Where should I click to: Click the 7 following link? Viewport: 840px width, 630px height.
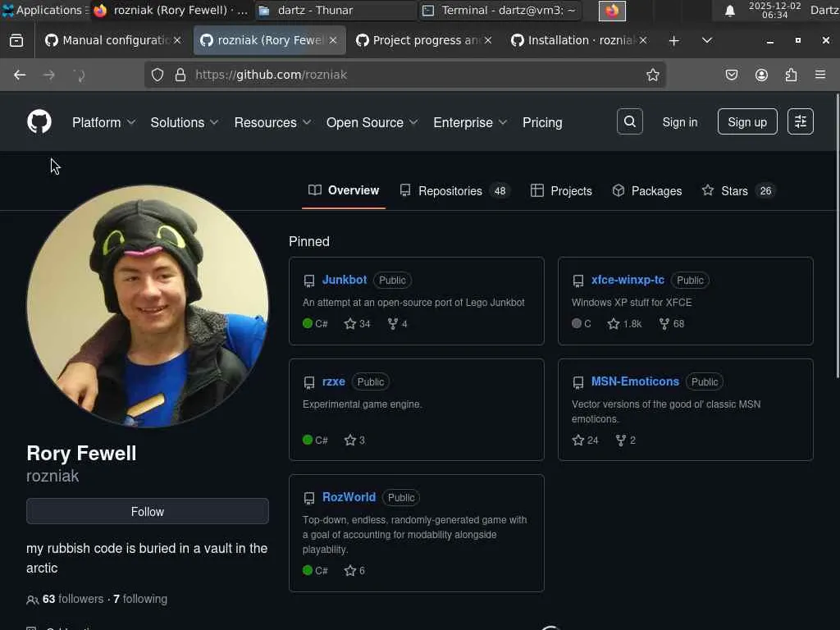(140, 599)
